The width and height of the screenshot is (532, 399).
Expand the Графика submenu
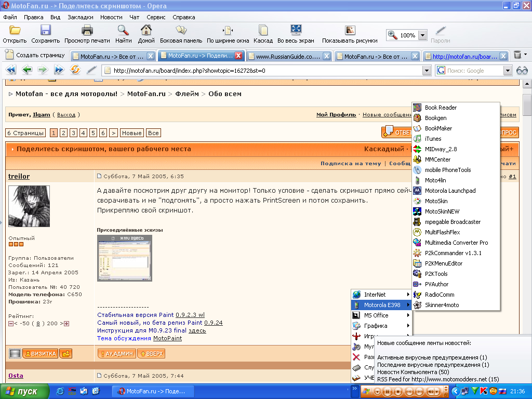click(x=381, y=326)
